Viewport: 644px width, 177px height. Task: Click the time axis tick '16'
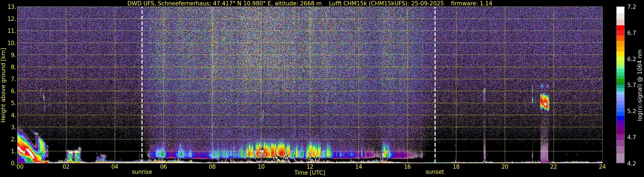point(407,167)
